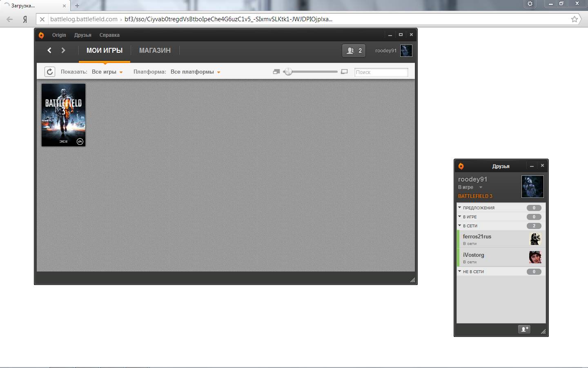The image size is (588, 368).
Task: Go back with the left arrow in Origin
Action: coord(49,50)
